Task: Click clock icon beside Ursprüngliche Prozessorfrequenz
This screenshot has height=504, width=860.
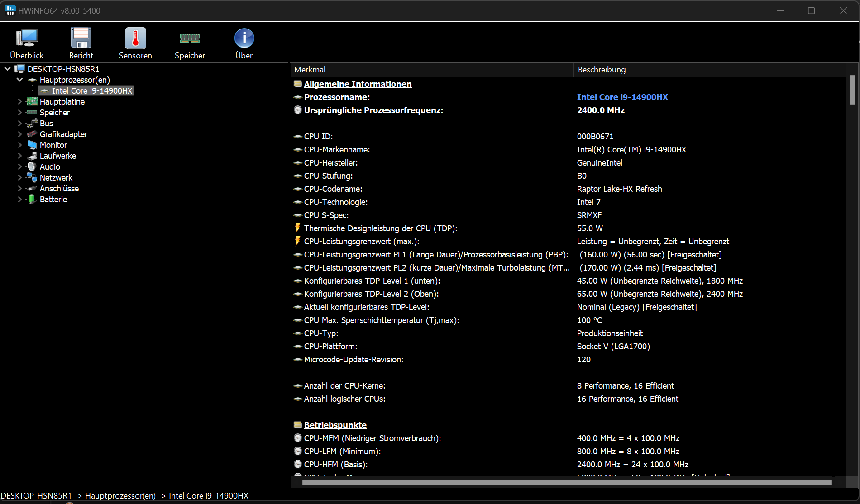Action: point(298,110)
